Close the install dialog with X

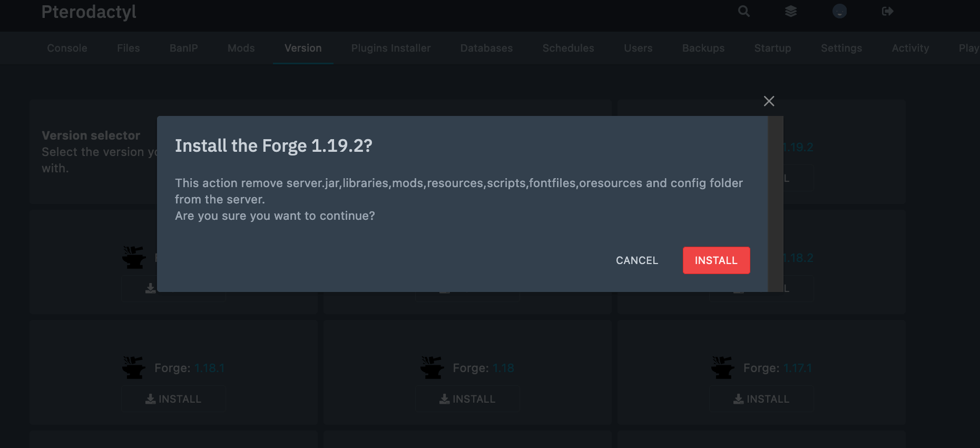point(769,101)
